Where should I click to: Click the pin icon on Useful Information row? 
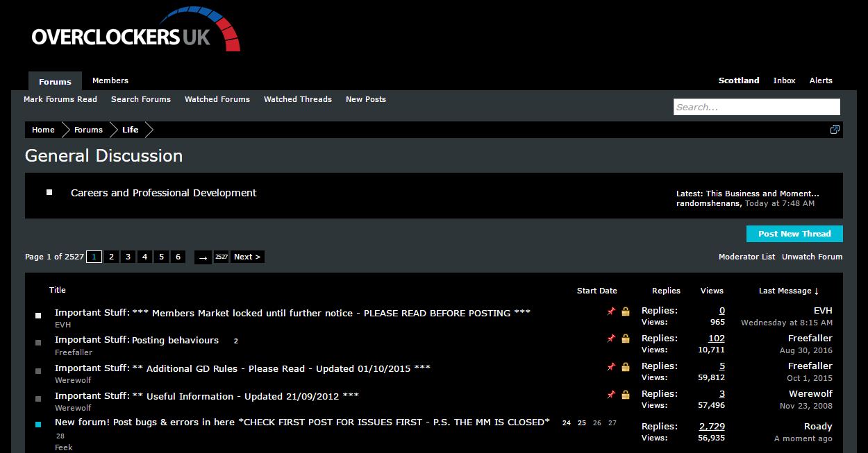pyautogui.click(x=611, y=395)
